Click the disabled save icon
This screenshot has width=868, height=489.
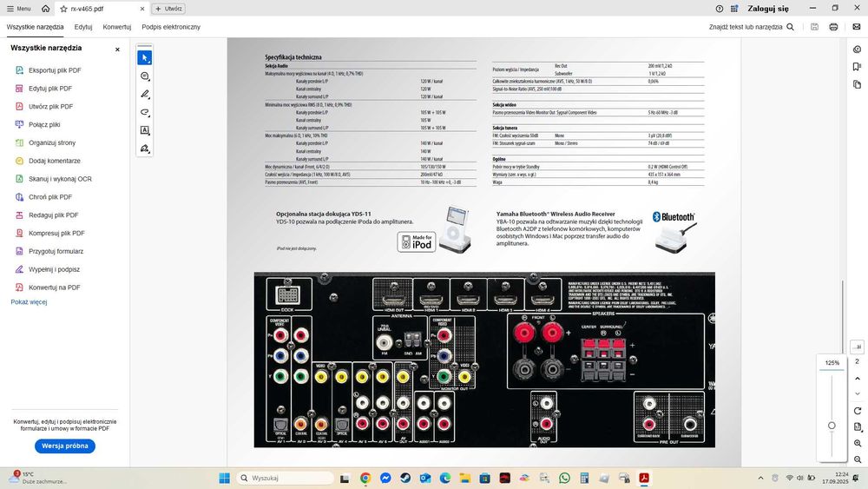pos(814,27)
